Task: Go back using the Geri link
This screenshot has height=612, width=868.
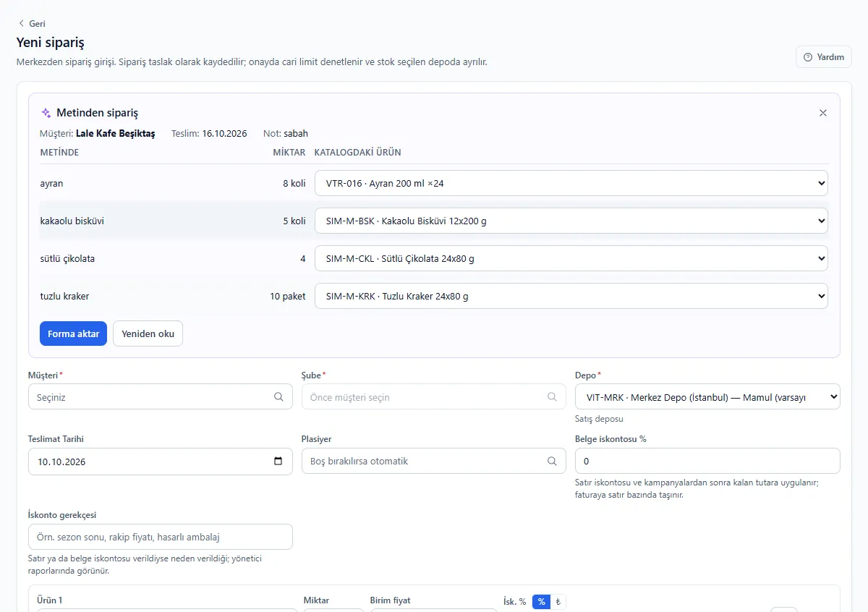Action: [x=32, y=24]
